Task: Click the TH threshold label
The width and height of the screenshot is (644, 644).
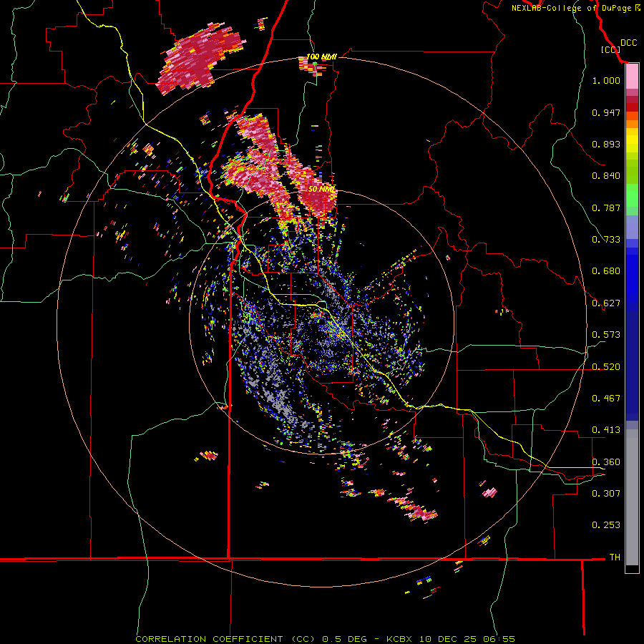Action: tap(615, 557)
